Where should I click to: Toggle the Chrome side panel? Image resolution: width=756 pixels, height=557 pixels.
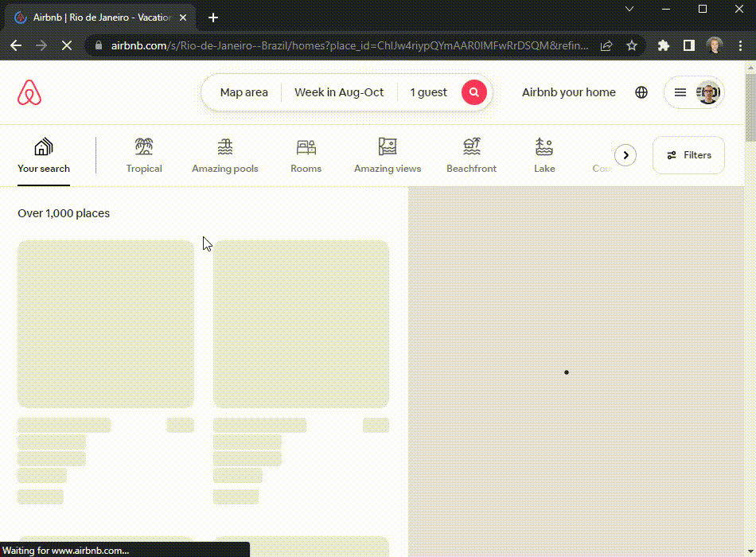click(689, 45)
